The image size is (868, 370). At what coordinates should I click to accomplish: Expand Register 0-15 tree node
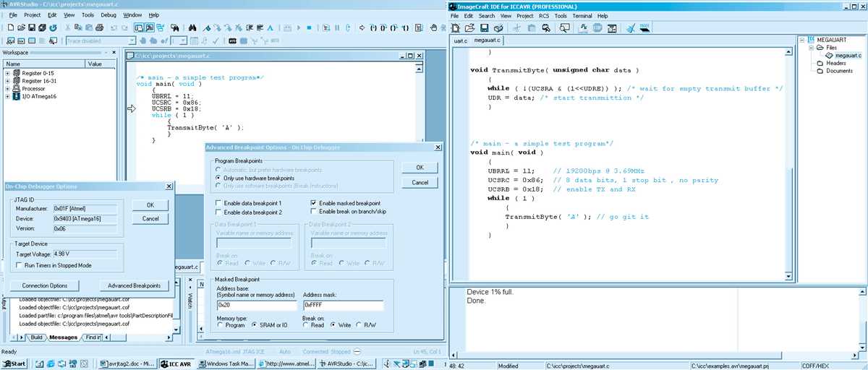[x=7, y=73]
